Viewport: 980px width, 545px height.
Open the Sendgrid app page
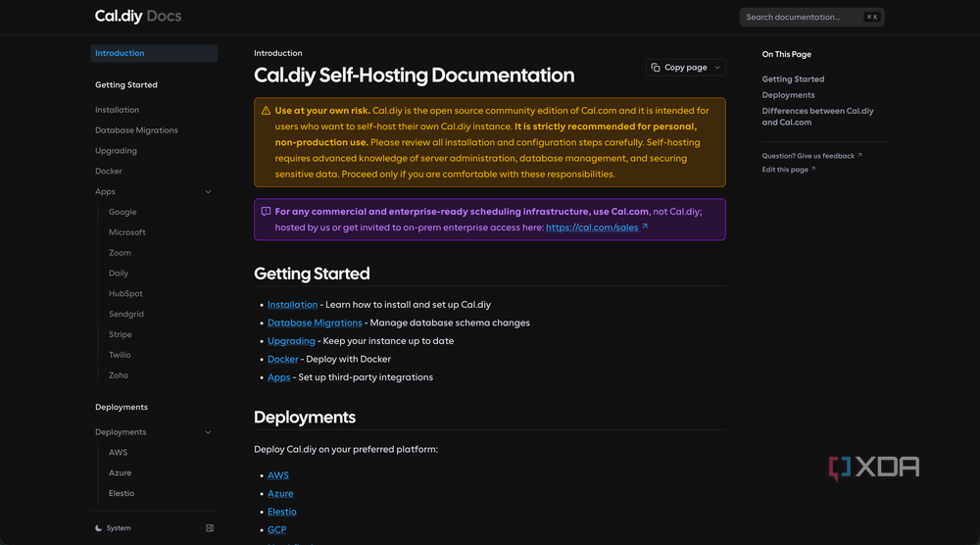[126, 315]
